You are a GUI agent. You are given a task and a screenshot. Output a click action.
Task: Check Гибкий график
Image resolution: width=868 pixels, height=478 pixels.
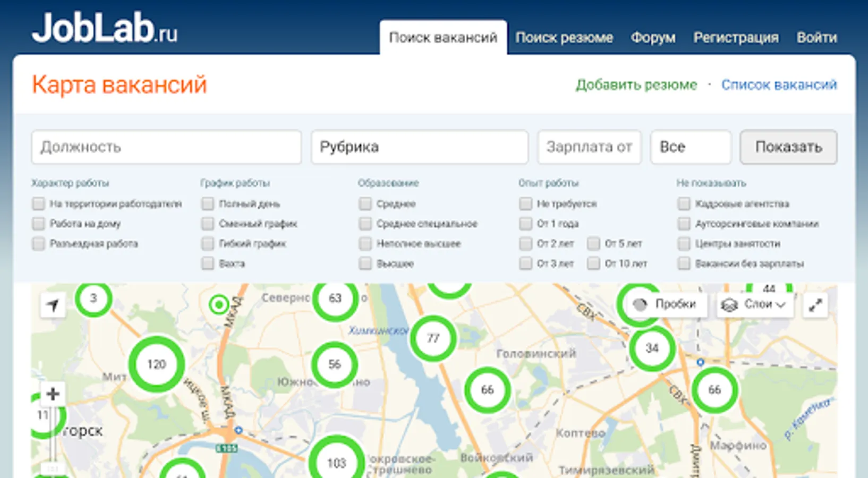208,244
